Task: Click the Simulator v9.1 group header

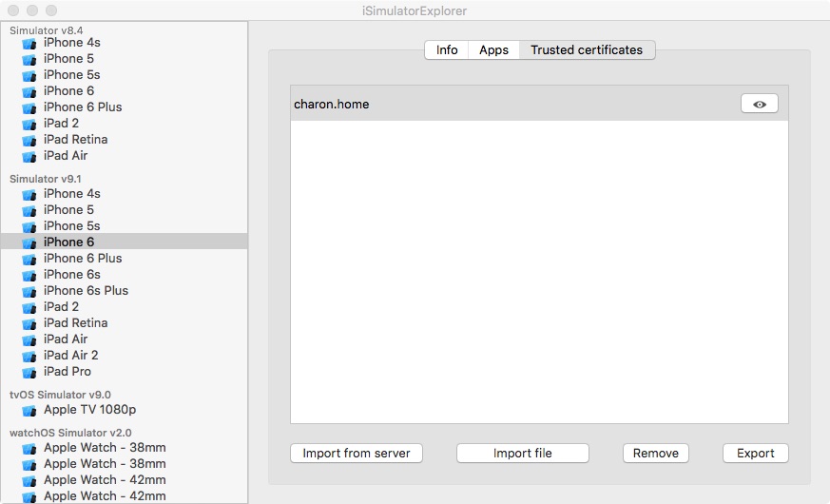Action: pos(45,179)
